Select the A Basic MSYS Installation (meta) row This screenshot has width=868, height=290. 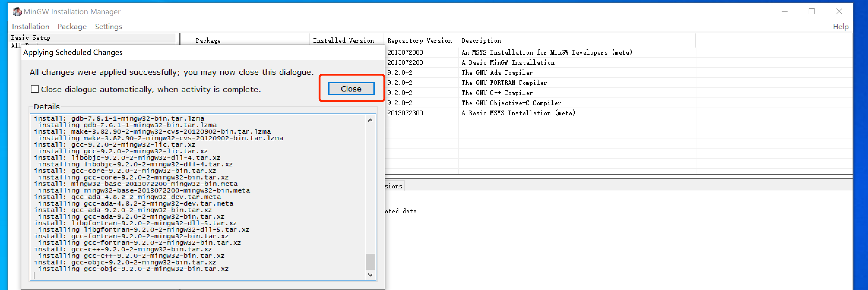[619, 113]
